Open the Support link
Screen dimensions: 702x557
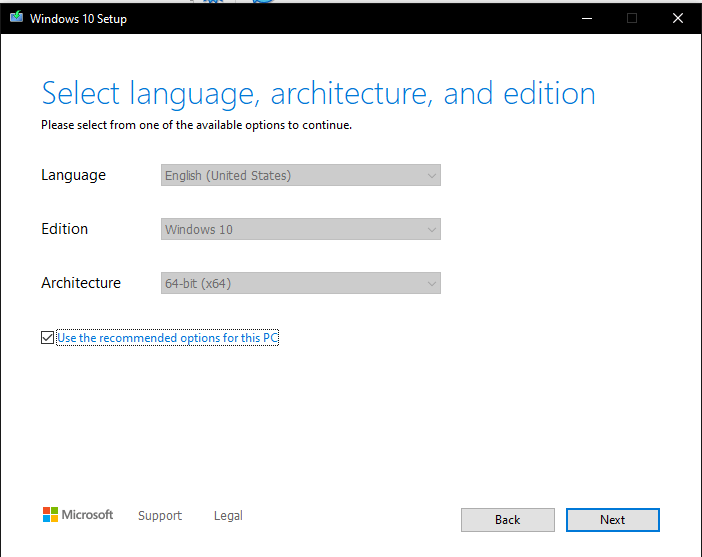[x=160, y=516]
